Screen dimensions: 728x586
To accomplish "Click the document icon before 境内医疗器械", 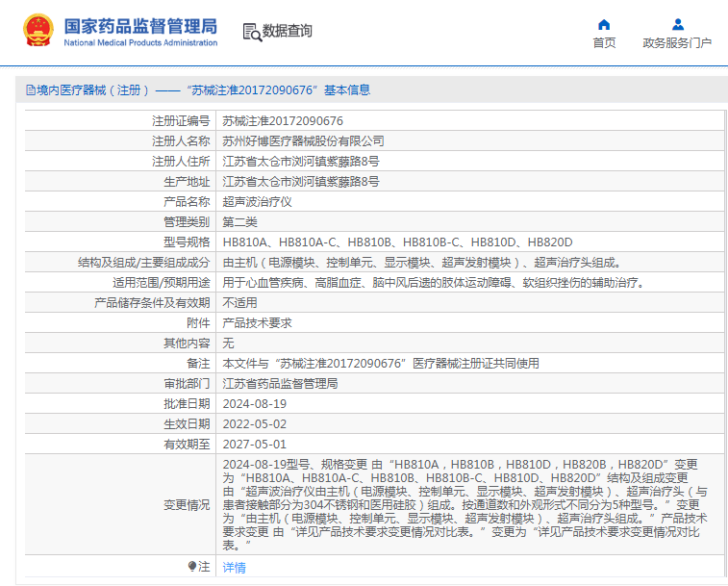I will (x=31, y=90).
